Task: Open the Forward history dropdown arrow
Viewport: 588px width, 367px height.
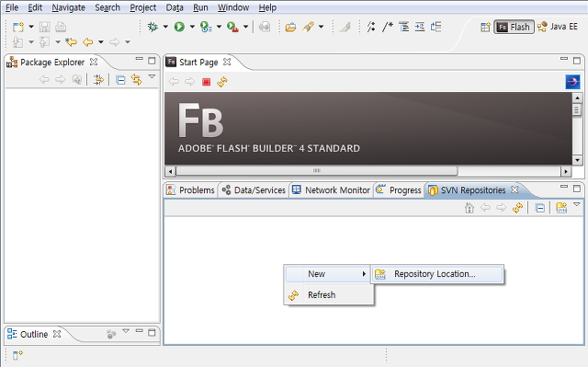Action: pos(128,42)
